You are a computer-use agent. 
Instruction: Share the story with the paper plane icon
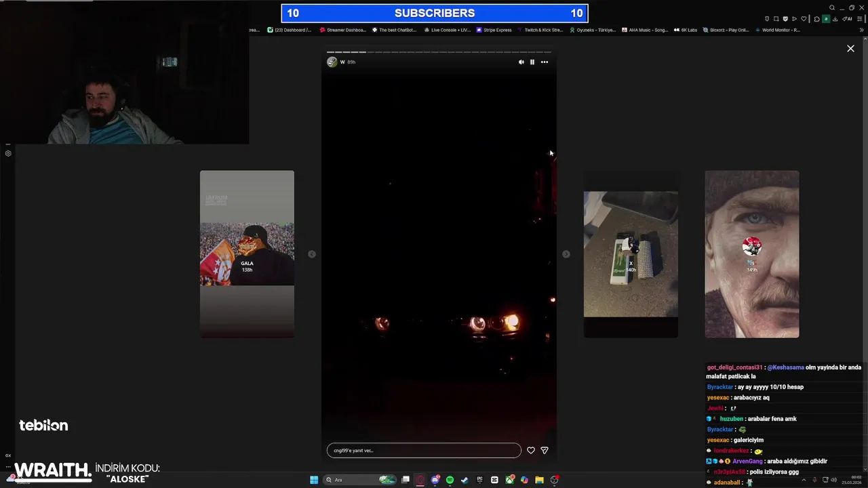point(544,450)
